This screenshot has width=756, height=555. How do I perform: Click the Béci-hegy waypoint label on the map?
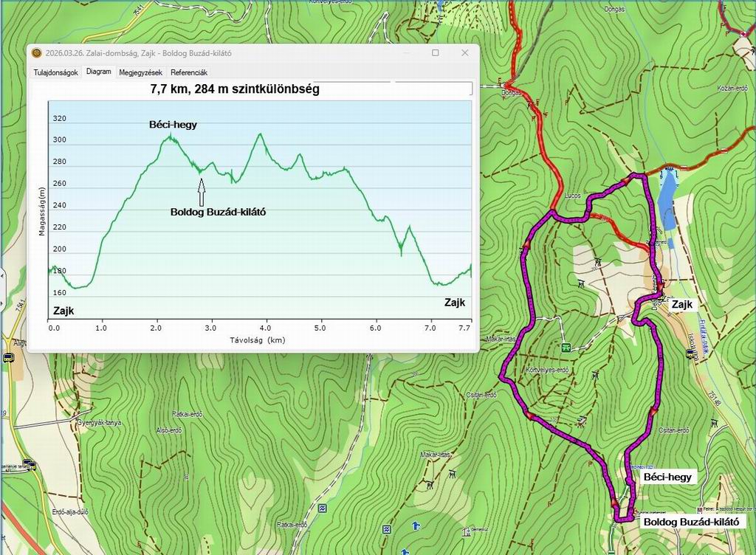(667, 478)
